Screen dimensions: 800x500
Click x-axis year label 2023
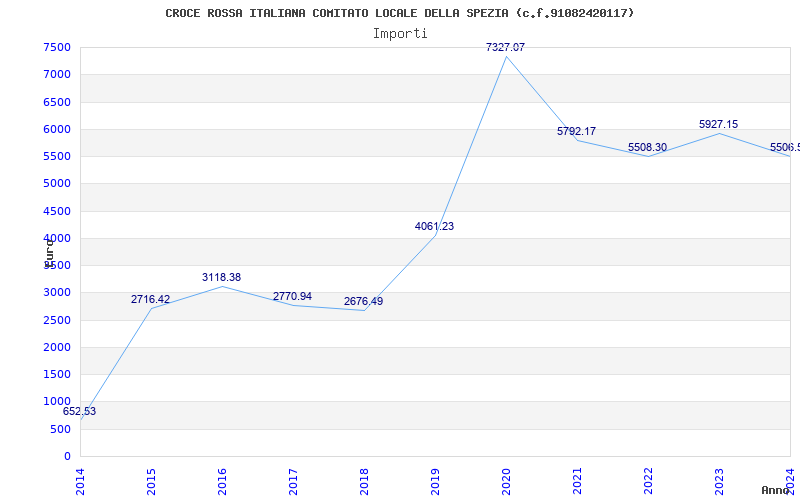pos(718,482)
